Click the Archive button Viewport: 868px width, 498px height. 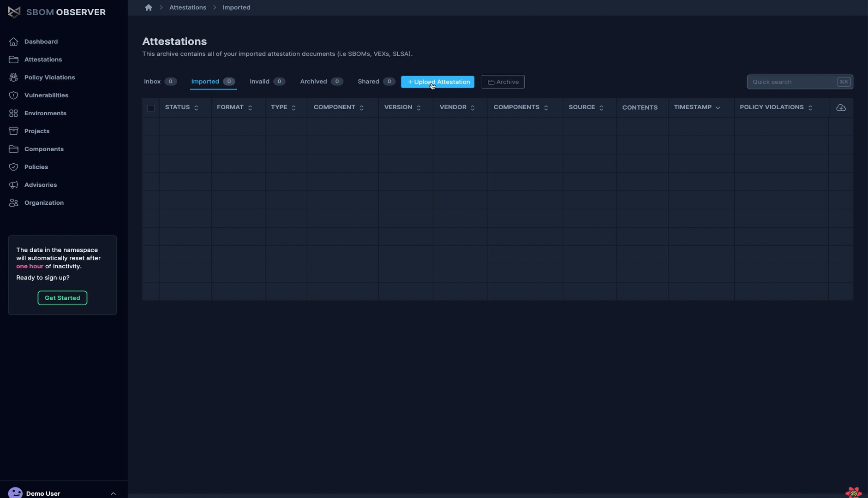pos(503,82)
